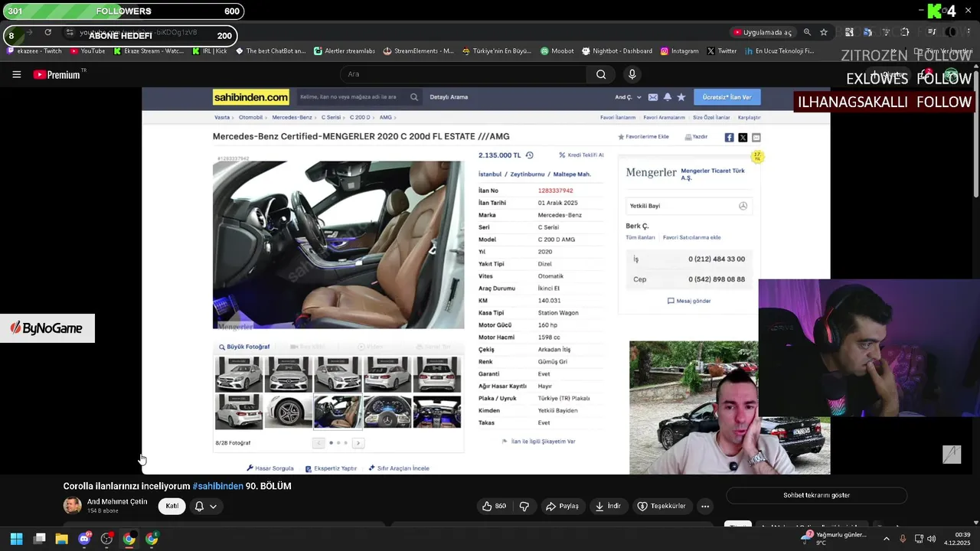
Task: Open the StreamElements bookmark
Action: [418, 51]
